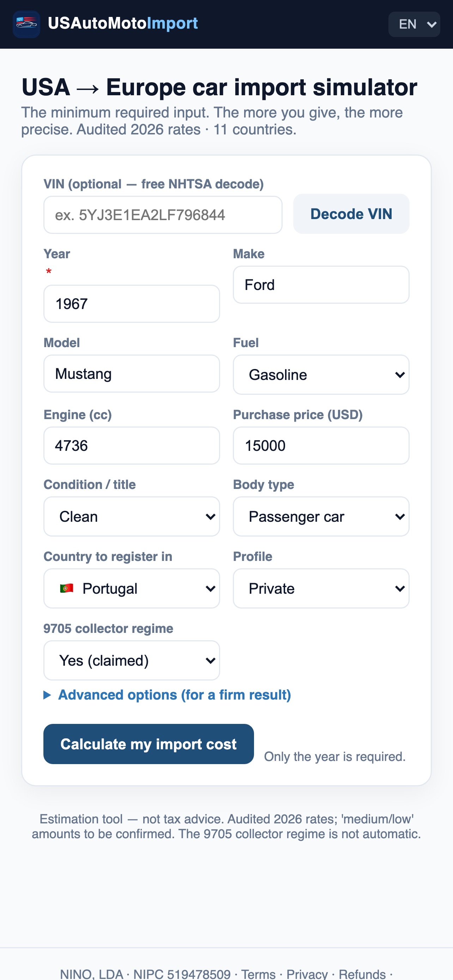The height and width of the screenshot is (980, 453).
Task: Open the Condition / title dropdown
Action: (x=132, y=516)
